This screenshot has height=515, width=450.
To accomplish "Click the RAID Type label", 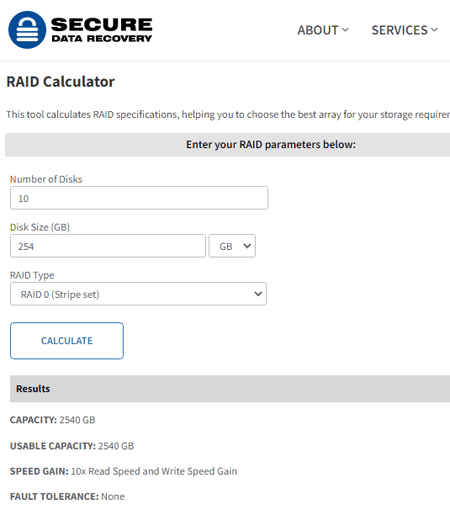I will tap(32, 275).
